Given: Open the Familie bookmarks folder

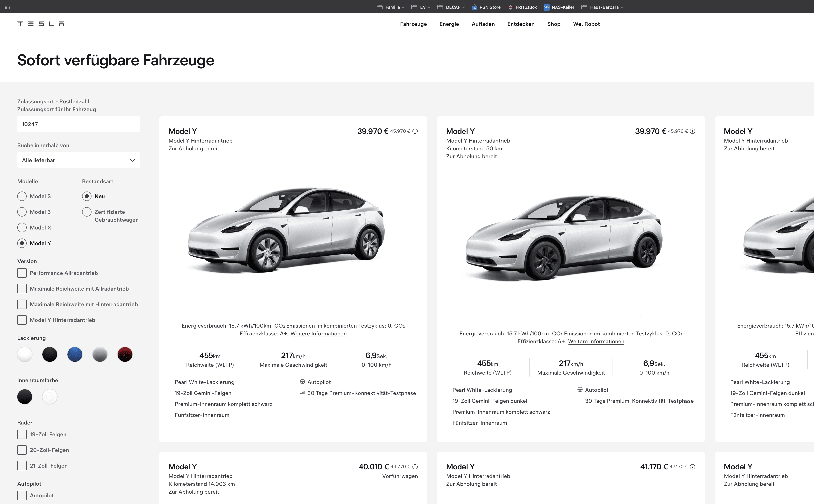Looking at the screenshot, I should click(x=390, y=7).
